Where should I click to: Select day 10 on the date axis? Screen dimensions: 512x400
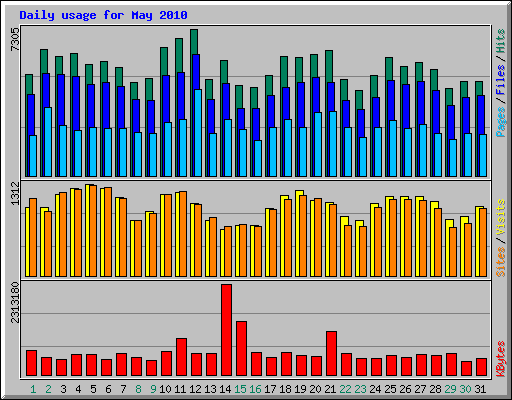165,389
